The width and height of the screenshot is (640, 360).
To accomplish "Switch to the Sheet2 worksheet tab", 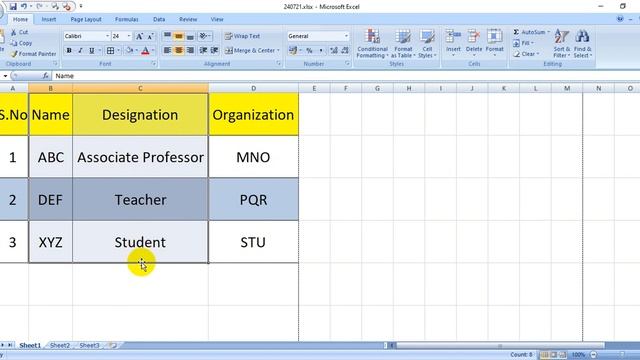I will pos(60,345).
